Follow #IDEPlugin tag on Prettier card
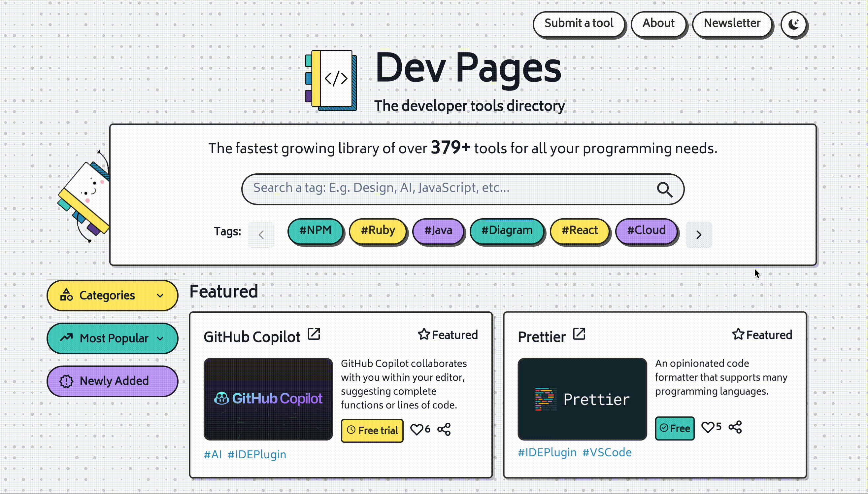 click(547, 452)
